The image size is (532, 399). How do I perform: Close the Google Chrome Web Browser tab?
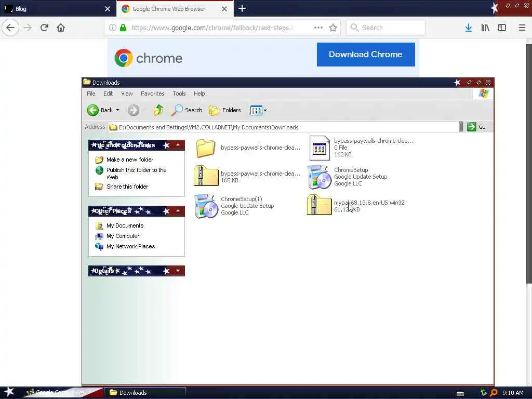pyautogui.click(x=224, y=9)
